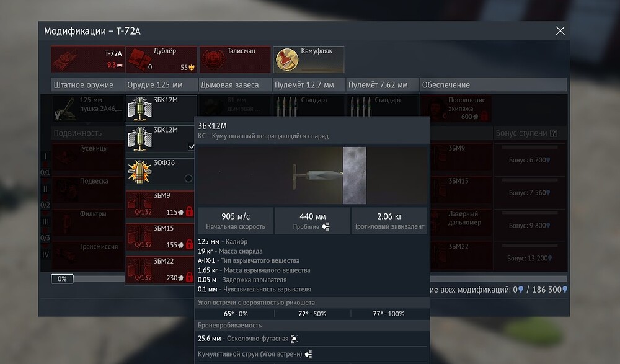Screen dimensions: 620x364
Task: Click the Осколочно-фугасная explosion icon
Action: (294, 339)
